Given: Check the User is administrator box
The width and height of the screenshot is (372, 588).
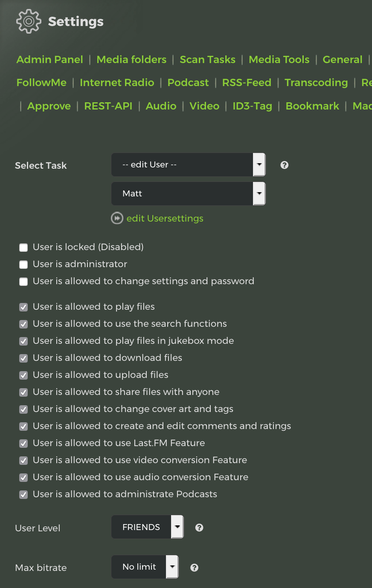Looking at the screenshot, I should coord(23,265).
